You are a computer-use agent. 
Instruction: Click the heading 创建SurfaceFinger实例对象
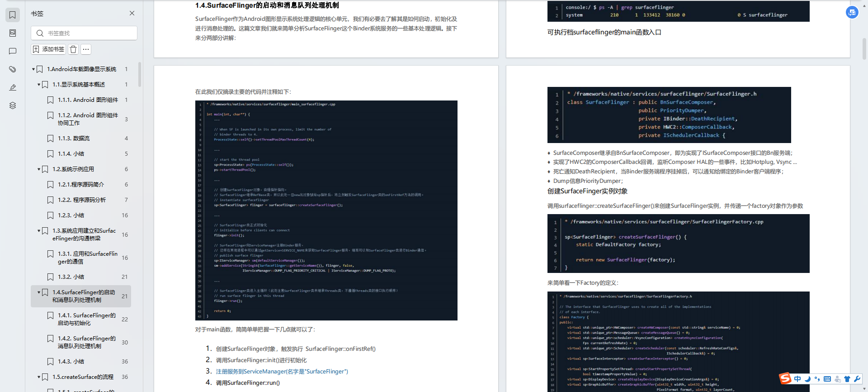click(x=587, y=191)
